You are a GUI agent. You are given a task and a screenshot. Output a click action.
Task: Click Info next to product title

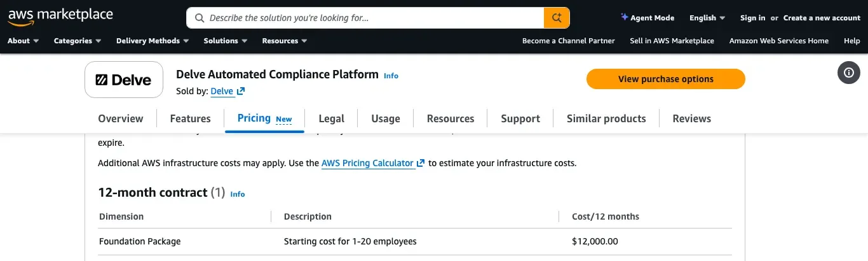click(x=391, y=76)
